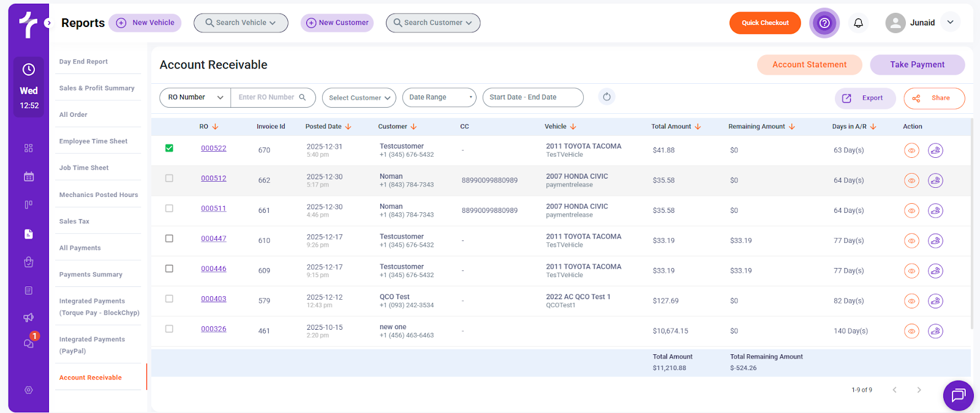Click the calendar icon in left sidebar
The height and width of the screenshot is (413, 980).
29,177
